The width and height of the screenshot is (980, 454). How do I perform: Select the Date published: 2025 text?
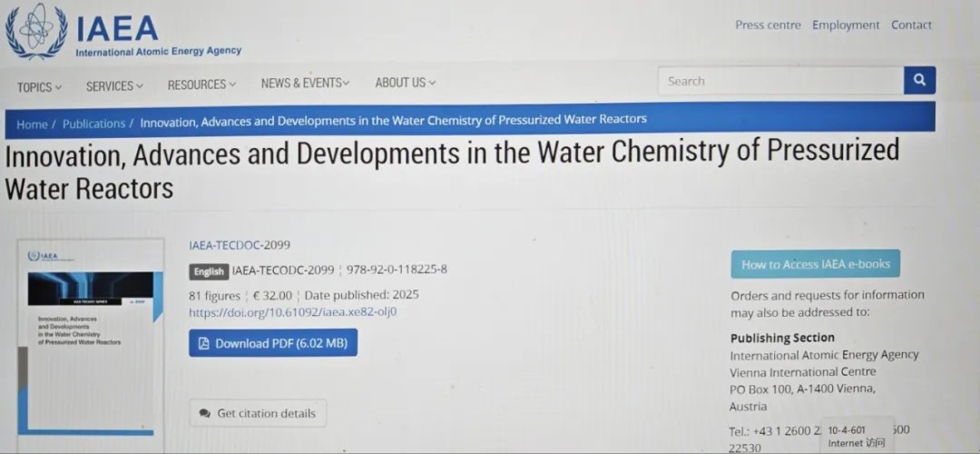coord(362,294)
